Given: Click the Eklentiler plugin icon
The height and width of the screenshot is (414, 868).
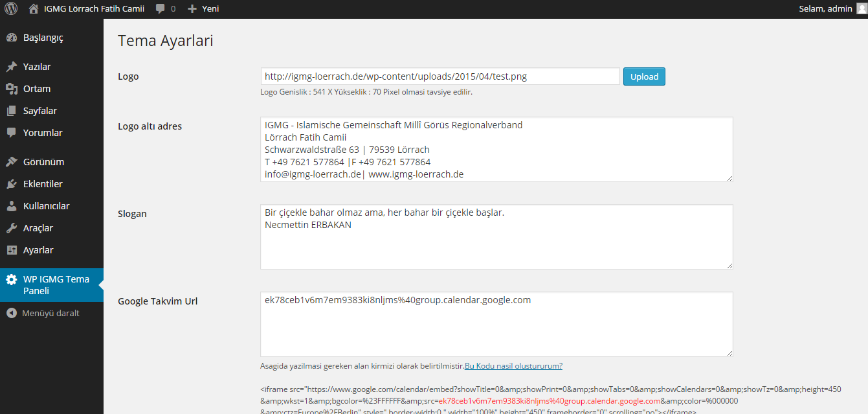Looking at the screenshot, I should (11, 184).
